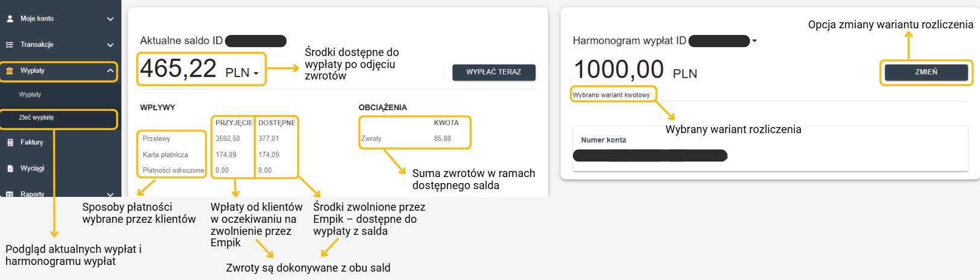The width and height of the screenshot is (980, 280).
Task: Click the Moje konto person icon
Action: click(x=10, y=19)
